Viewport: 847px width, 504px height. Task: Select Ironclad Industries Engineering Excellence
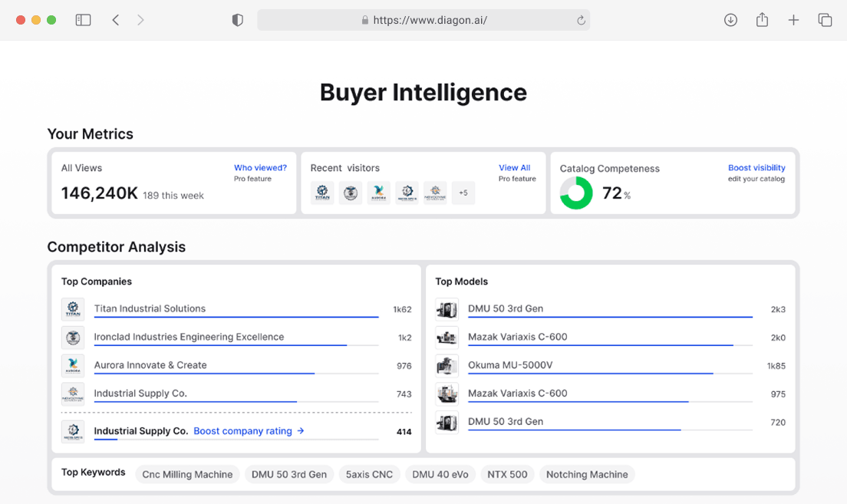[x=189, y=337]
